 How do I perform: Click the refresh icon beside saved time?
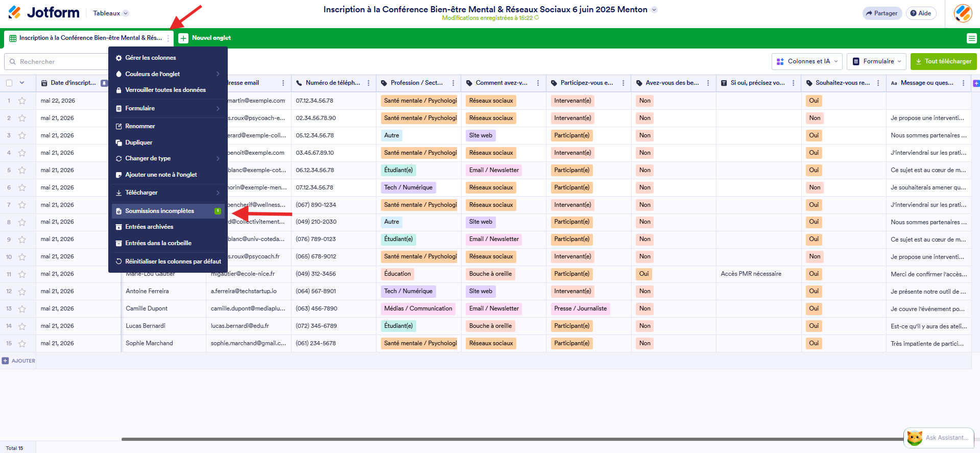(537, 18)
